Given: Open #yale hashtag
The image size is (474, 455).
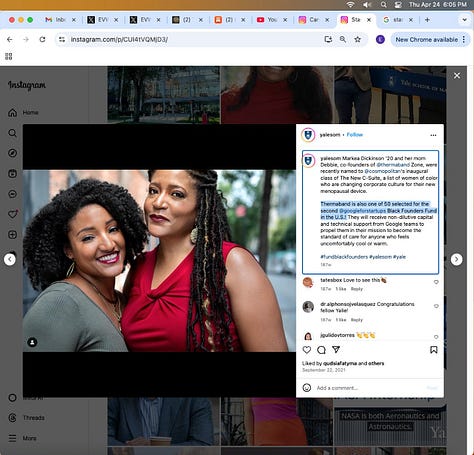Looking at the screenshot, I should pos(399,257).
